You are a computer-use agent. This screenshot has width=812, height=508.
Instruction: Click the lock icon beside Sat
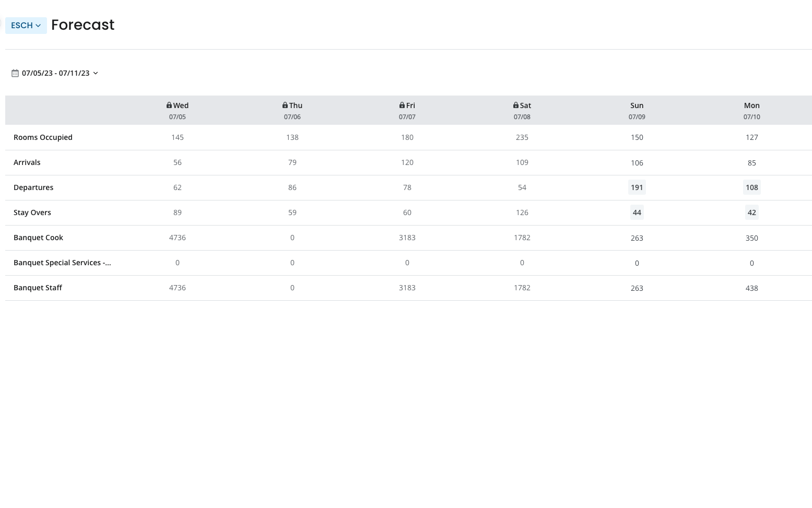click(x=516, y=105)
